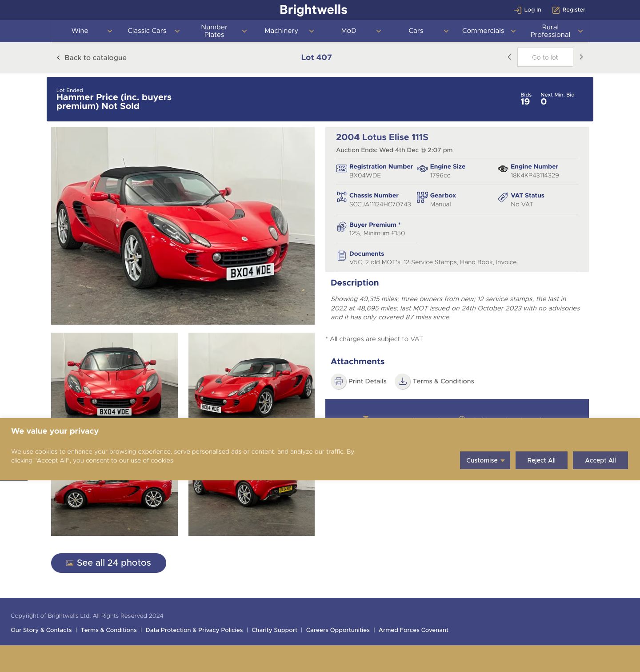The height and width of the screenshot is (672, 640).
Task: Open the rear-view Lotus thumbnail
Action: pos(252,508)
